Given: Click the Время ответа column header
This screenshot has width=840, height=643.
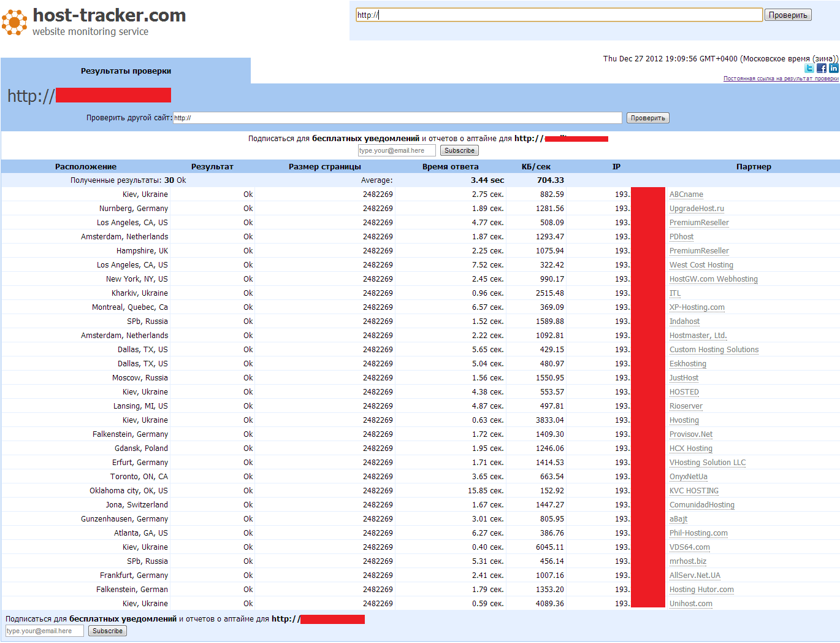Looking at the screenshot, I should [451, 167].
